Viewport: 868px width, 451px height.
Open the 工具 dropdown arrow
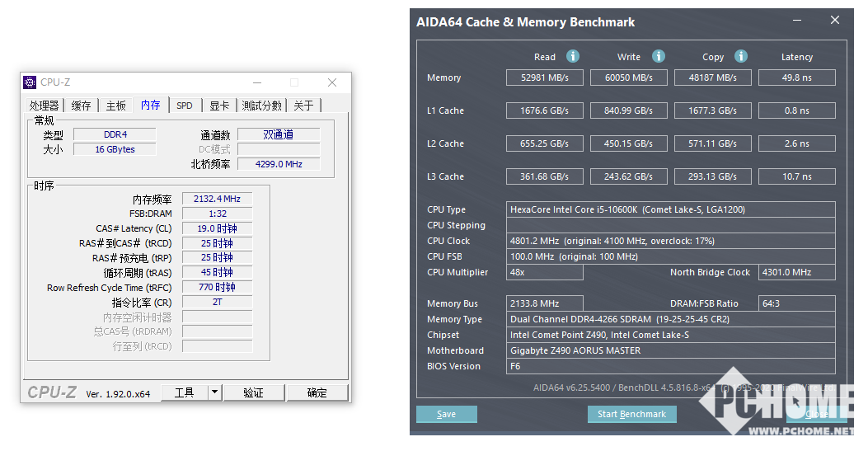[x=214, y=392]
